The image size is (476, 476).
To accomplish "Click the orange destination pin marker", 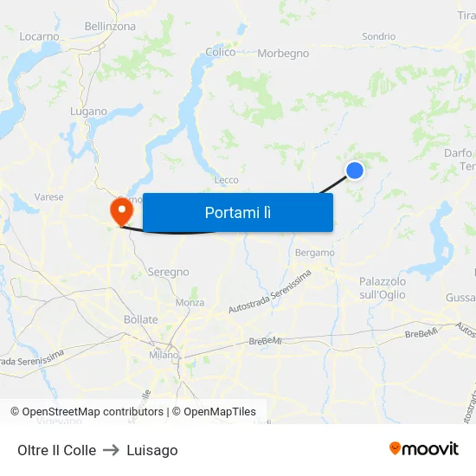I will click(x=121, y=211).
